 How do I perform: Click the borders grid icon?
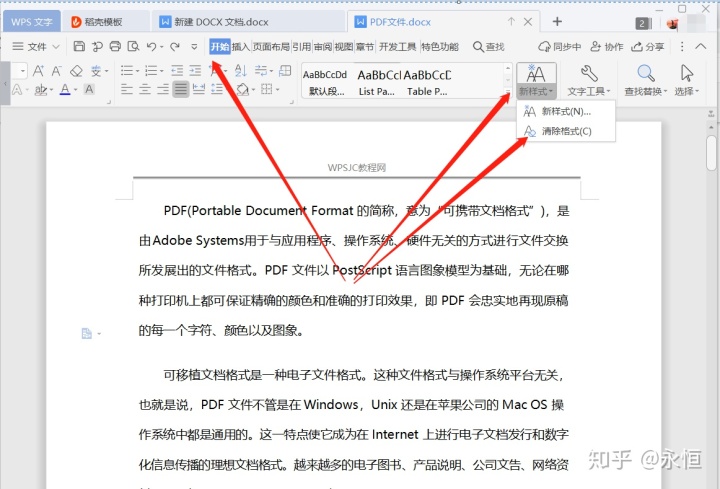pyautogui.click(x=267, y=89)
